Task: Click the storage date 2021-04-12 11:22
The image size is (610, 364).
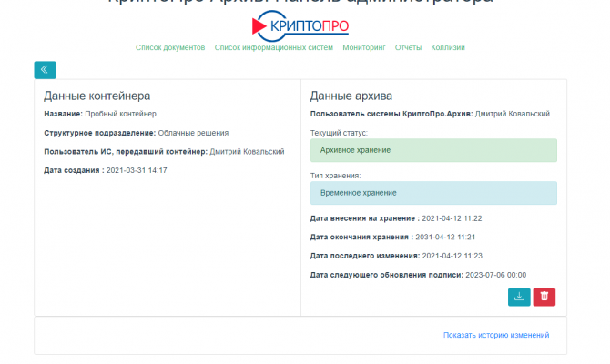Action: pos(452,218)
